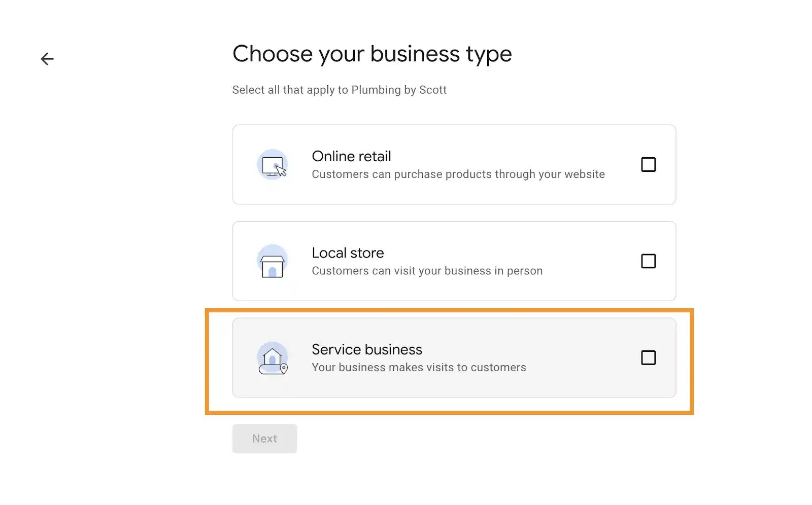Go back using the left arrow
Image resolution: width=812 pixels, height=505 pixels.
coord(47,59)
